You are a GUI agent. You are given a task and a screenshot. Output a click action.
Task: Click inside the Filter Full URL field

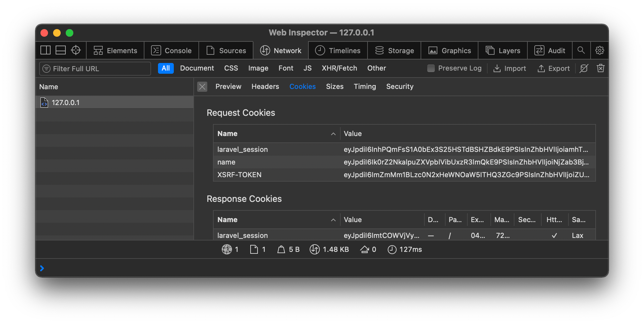point(95,69)
